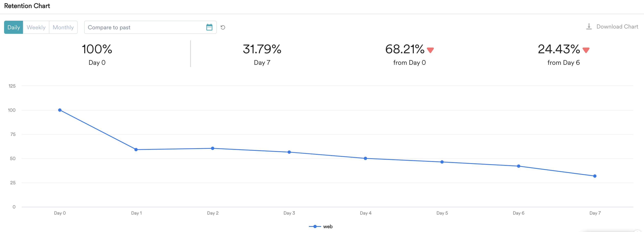Select the Day 2 chart point
Image resolution: width=644 pixels, height=232 pixels.
tap(212, 148)
